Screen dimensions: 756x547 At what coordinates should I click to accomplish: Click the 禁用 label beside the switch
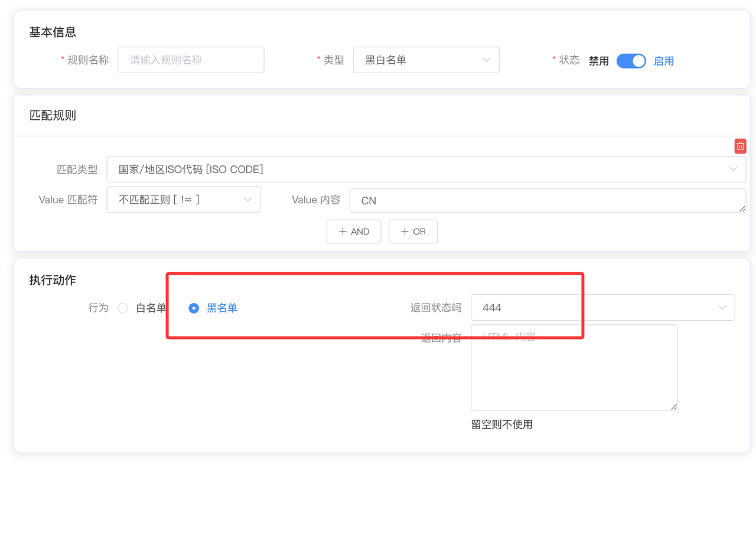(x=598, y=61)
